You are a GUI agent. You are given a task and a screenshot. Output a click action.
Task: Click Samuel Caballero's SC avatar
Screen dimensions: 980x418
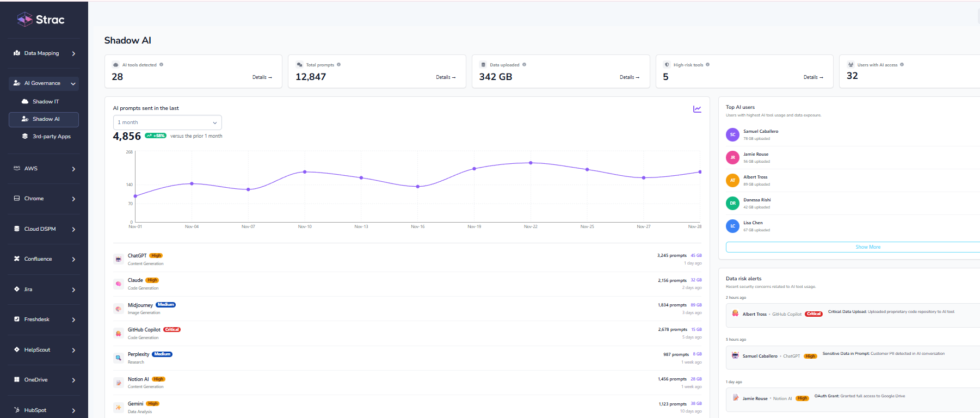[732, 134]
